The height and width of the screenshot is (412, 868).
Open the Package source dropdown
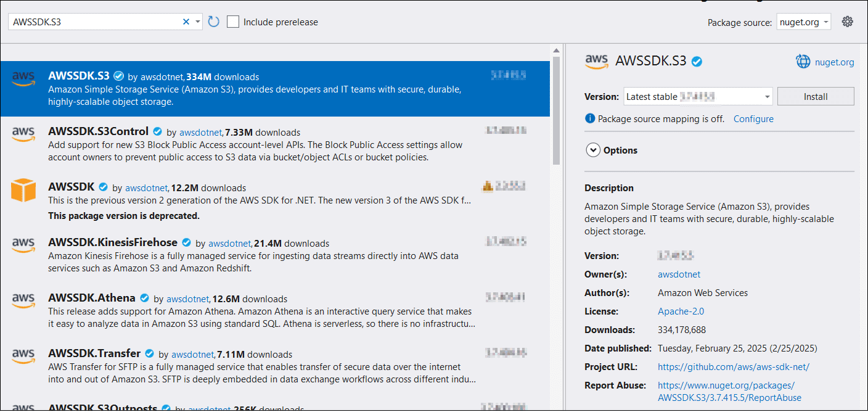[803, 22]
